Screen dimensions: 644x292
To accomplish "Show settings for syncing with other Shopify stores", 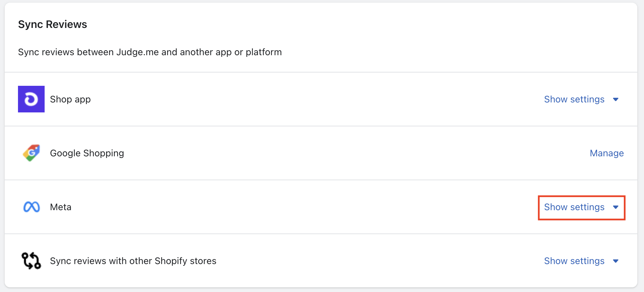I will pyautogui.click(x=574, y=261).
